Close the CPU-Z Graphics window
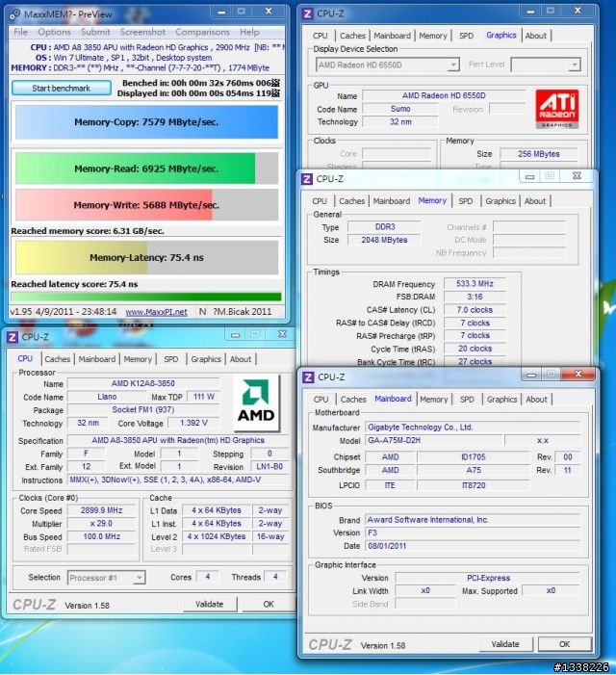This screenshot has height=675, width=616. pyautogui.click(x=577, y=11)
